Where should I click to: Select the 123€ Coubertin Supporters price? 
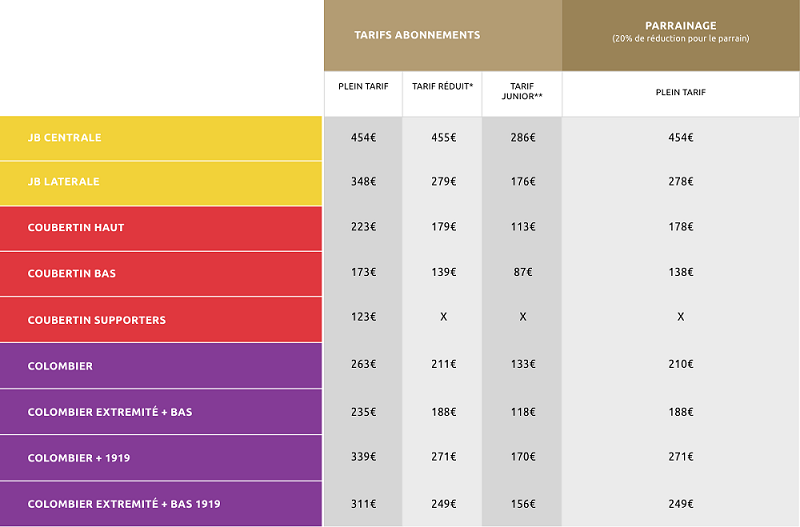[x=363, y=317]
